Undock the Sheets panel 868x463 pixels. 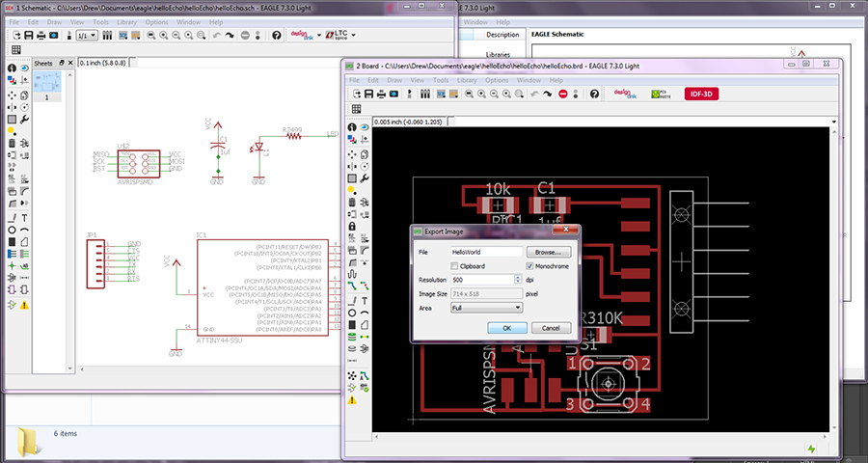tap(62, 63)
